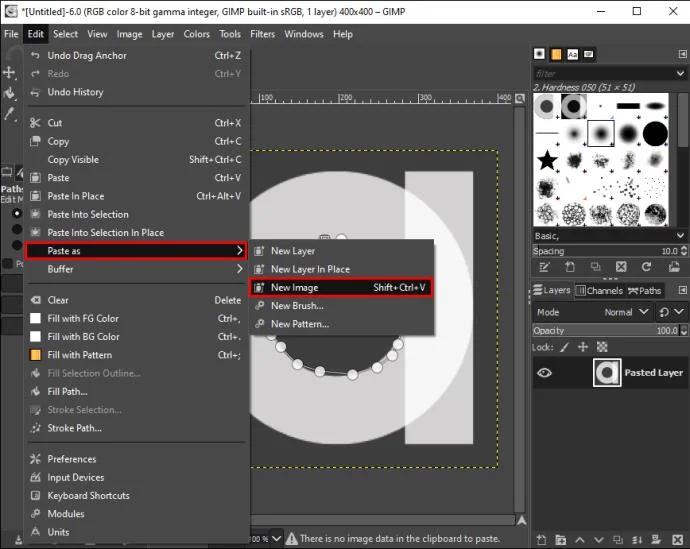
Task: Choose New Layer In Place
Action: coord(341,269)
